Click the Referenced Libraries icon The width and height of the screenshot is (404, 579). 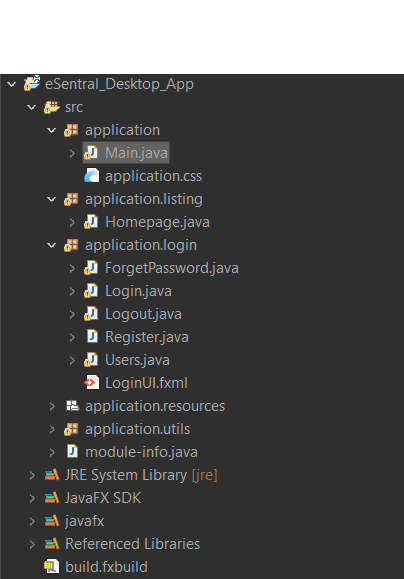click(52, 544)
